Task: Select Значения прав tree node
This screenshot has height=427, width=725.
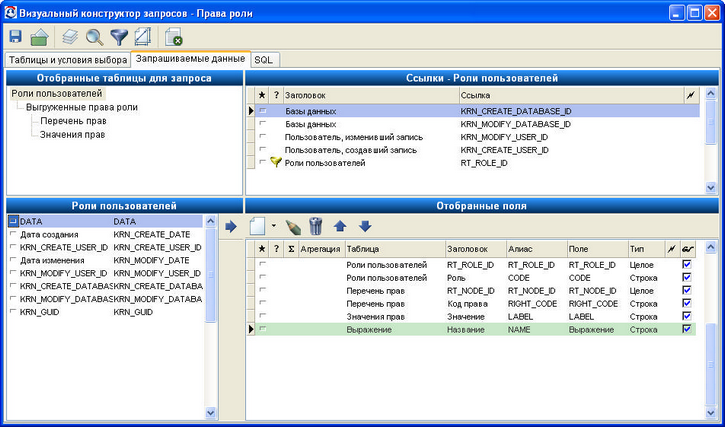Action: tap(73, 135)
